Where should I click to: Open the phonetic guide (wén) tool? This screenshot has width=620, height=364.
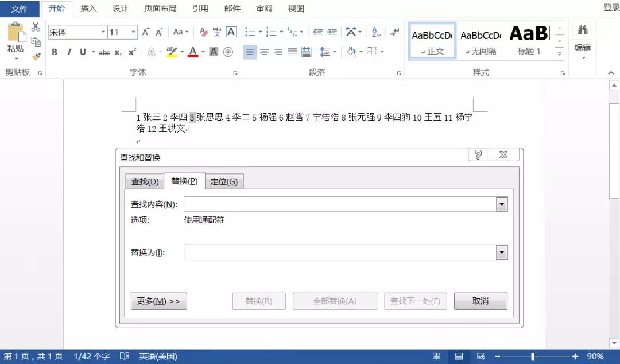pyautogui.click(x=217, y=32)
